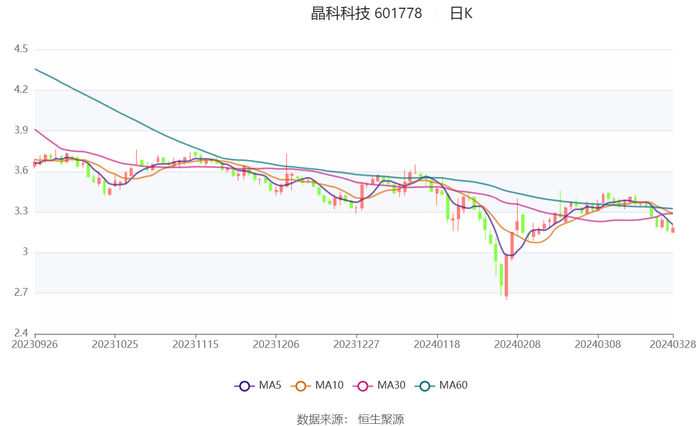
Task: Click the 数据来源 caption text
Action: [x=322, y=419]
